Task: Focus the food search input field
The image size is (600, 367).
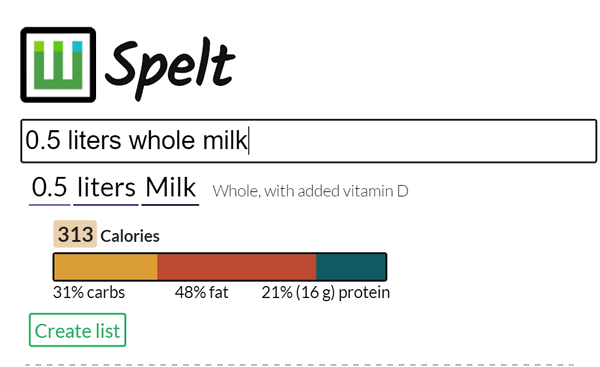Action: (308, 141)
